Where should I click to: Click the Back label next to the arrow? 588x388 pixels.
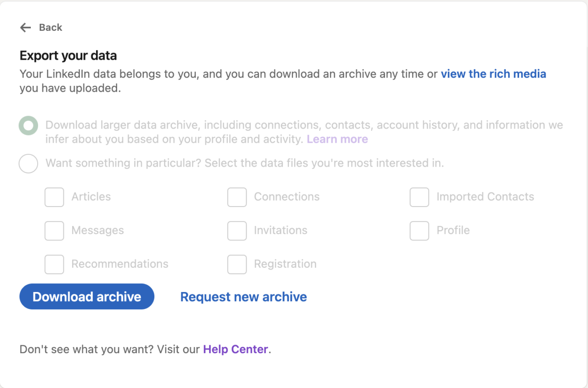coord(51,28)
